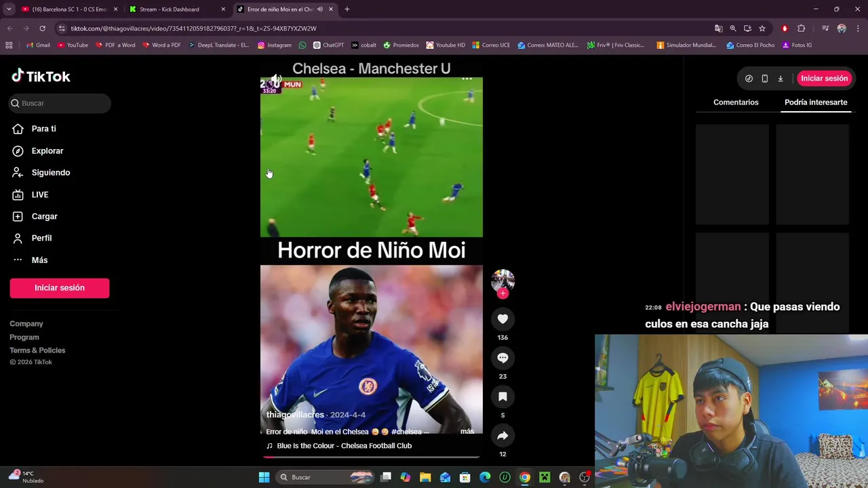
Task: Click the address bar URL
Action: click(x=193, y=28)
